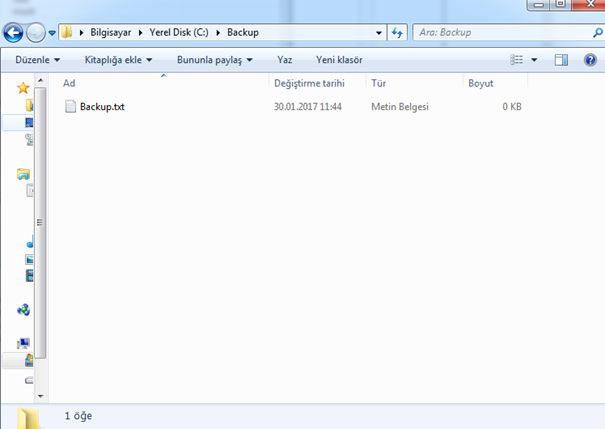Click the date 30.01.2017 11:44
605x429 pixels.
308,107
